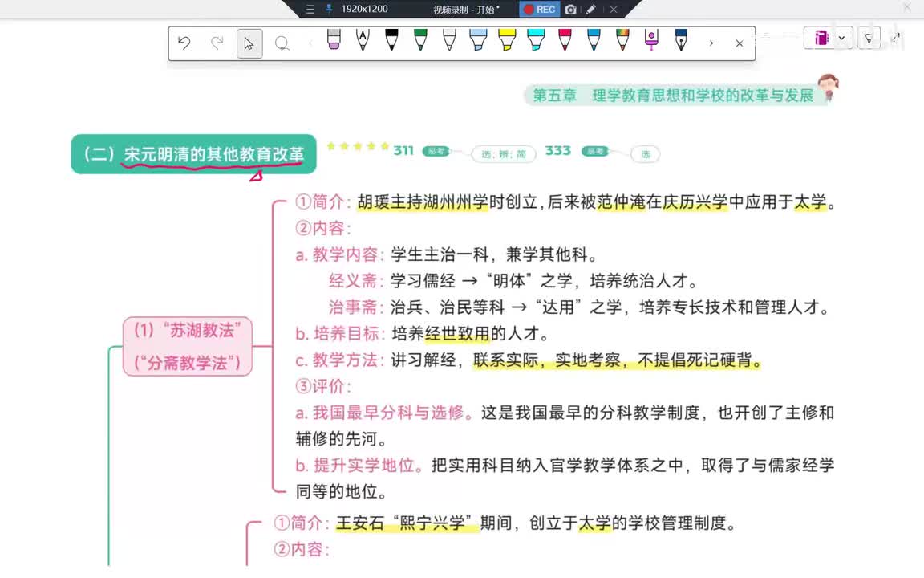Click the c. 教学方法 label
The image size is (924, 578).
tap(340, 360)
